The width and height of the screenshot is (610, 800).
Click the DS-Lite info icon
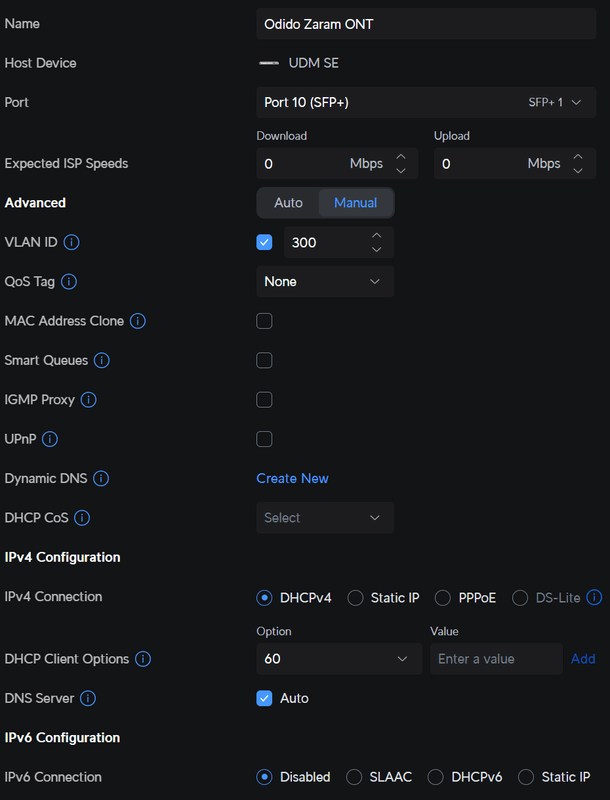click(594, 598)
